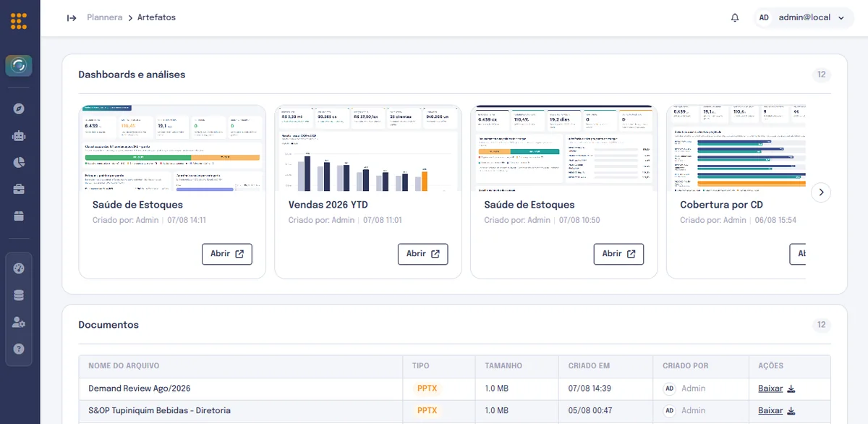This screenshot has width=868, height=424.
Task: Click the Vendas 2026 YTD card title
Action: click(x=328, y=205)
